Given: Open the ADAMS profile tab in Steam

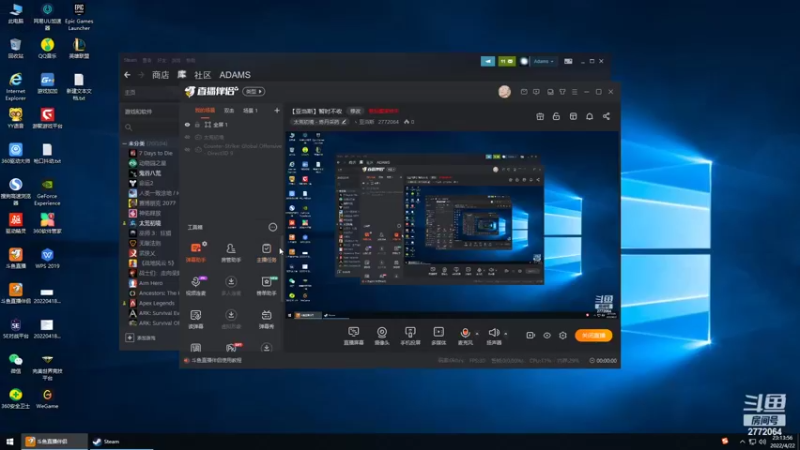Looking at the screenshot, I should point(235,75).
